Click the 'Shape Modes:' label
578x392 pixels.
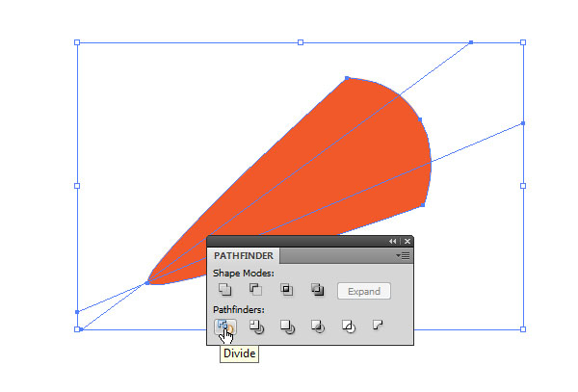click(244, 274)
